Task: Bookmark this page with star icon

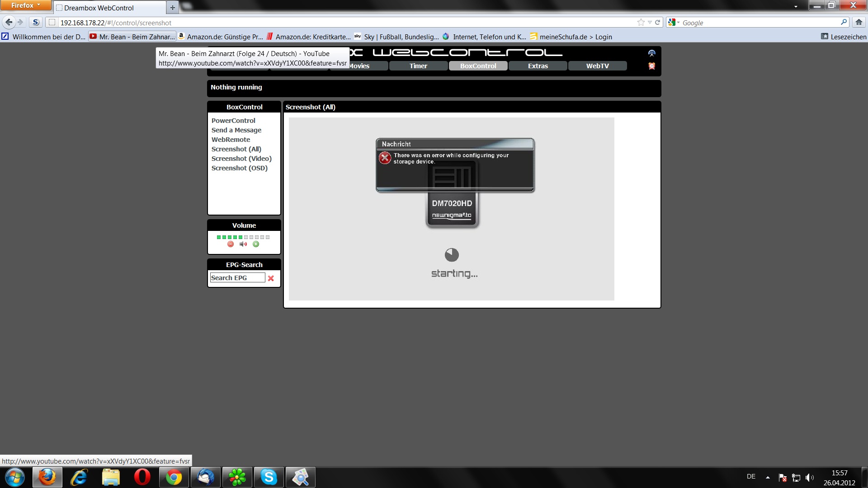Action: tap(641, 22)
